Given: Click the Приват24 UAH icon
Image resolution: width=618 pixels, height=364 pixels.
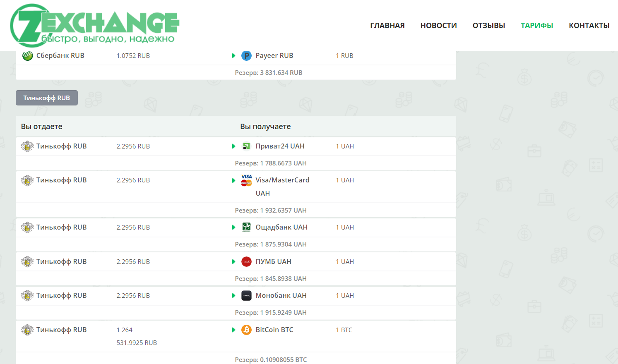Looking at the screenshot, I should [x=246, y=146].
